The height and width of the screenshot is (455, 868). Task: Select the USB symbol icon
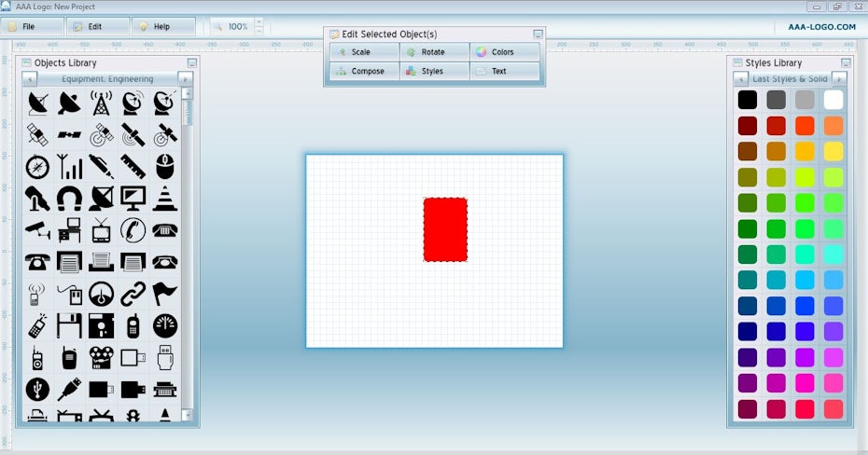(37, 389)
